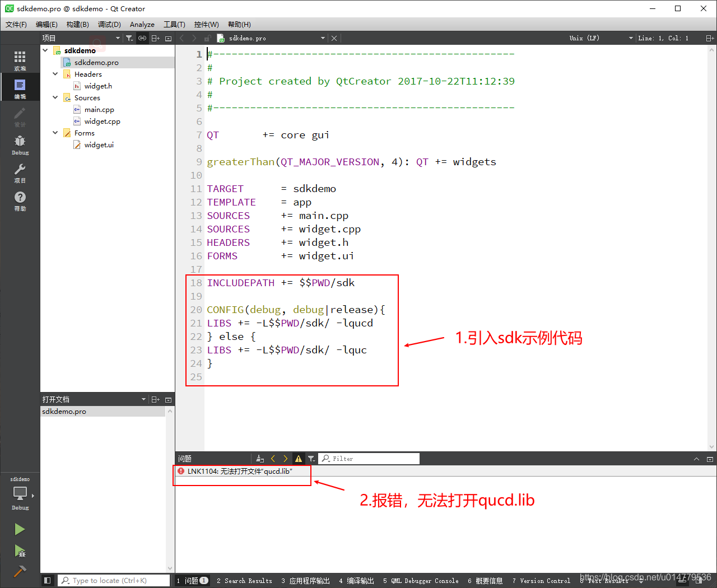Select main.cpp in project tree

99,109
